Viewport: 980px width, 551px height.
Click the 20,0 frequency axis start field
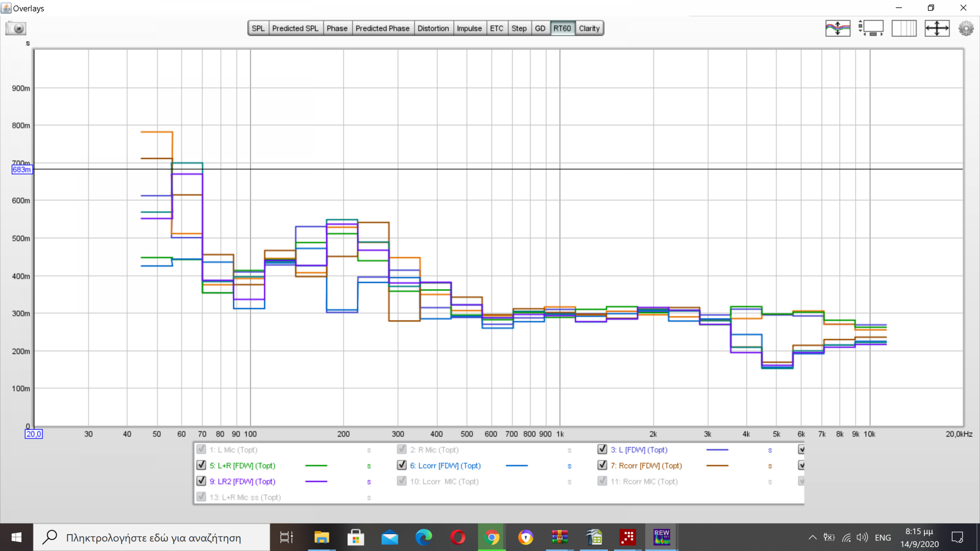tap(34, 434)
